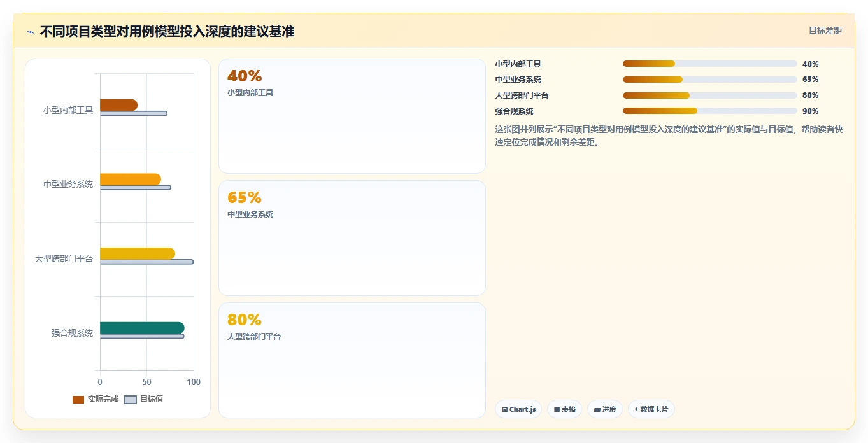This screenshot has height=443, width=868.
Task: Click the 中型业务系统 progress bar
Action: (709, 80)
